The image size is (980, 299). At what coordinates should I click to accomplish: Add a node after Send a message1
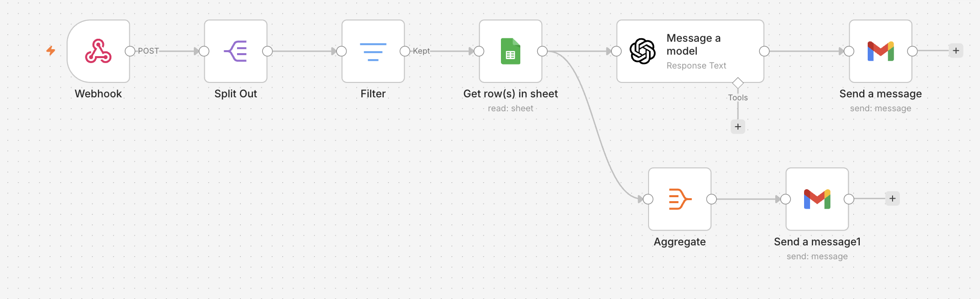(893, 199)
